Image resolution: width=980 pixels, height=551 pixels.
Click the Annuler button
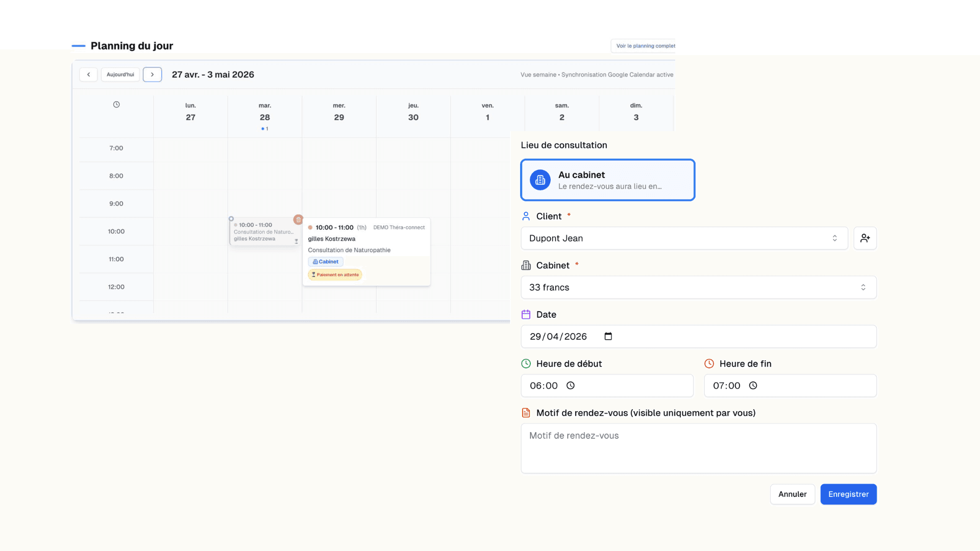[x=792, y=494]
